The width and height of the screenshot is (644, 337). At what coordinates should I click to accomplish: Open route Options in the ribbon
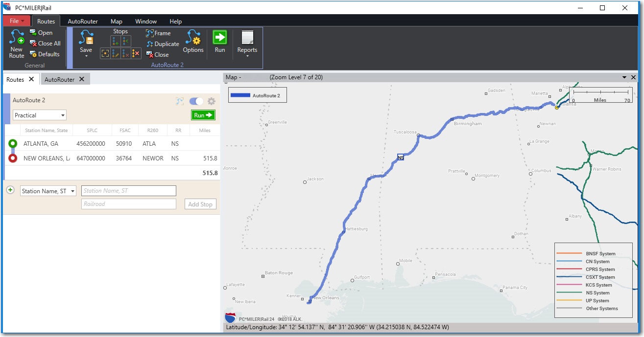pos(193,42)
